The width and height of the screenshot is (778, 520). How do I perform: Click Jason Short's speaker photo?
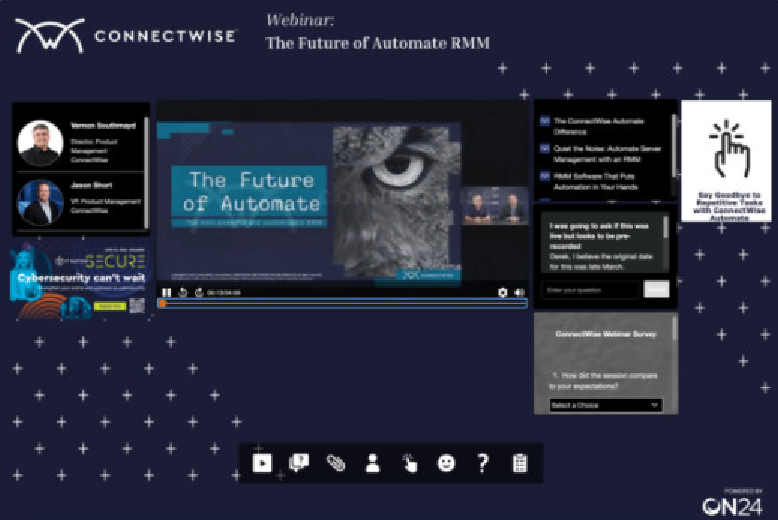(40, 202)
